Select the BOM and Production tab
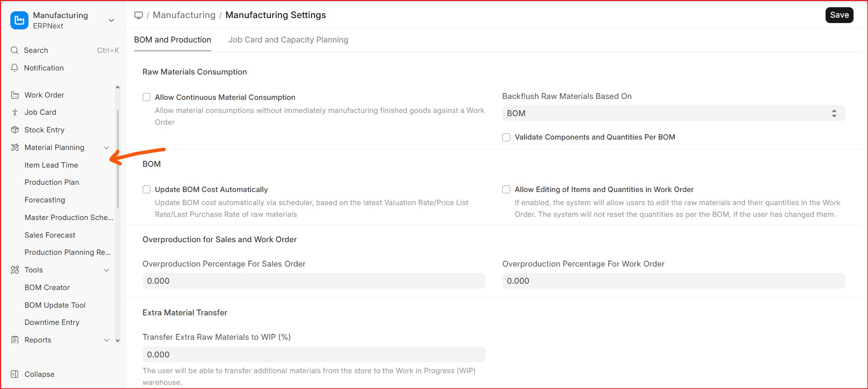Image resolution: width=868 pixels, height=389 pixels. click(x=173, y=40)
